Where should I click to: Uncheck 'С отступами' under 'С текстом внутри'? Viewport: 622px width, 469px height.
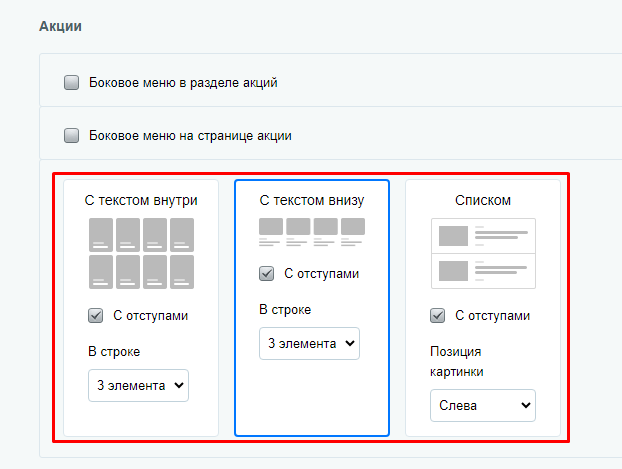(96, 316)
